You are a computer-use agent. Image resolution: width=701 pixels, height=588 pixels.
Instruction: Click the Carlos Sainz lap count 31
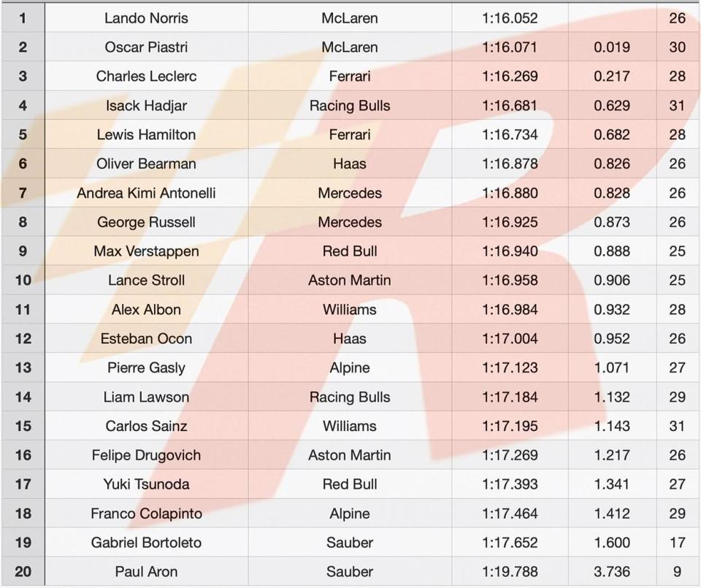677,426
